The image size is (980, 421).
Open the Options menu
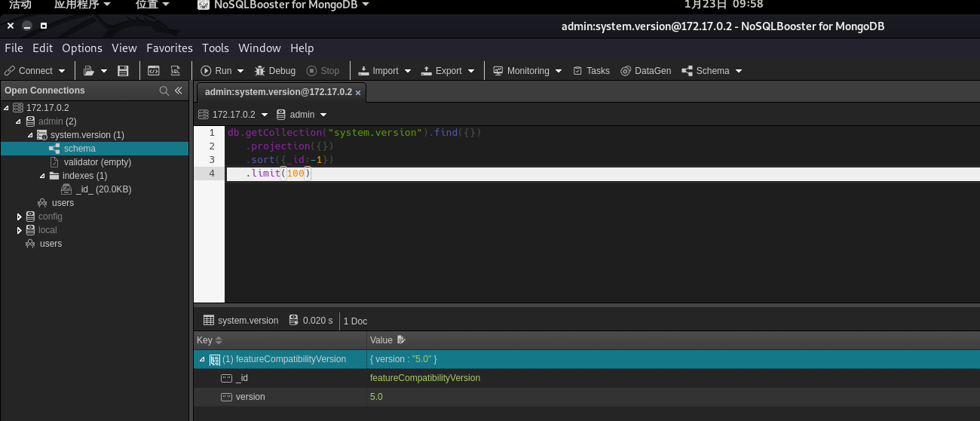click(82, 48)
